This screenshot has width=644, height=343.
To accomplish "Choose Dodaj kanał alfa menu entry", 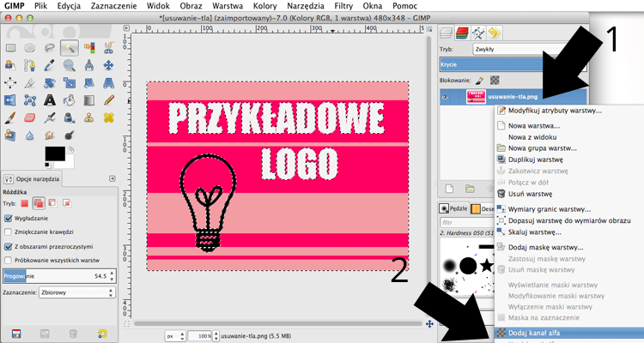I will click(x=569, y=333).
